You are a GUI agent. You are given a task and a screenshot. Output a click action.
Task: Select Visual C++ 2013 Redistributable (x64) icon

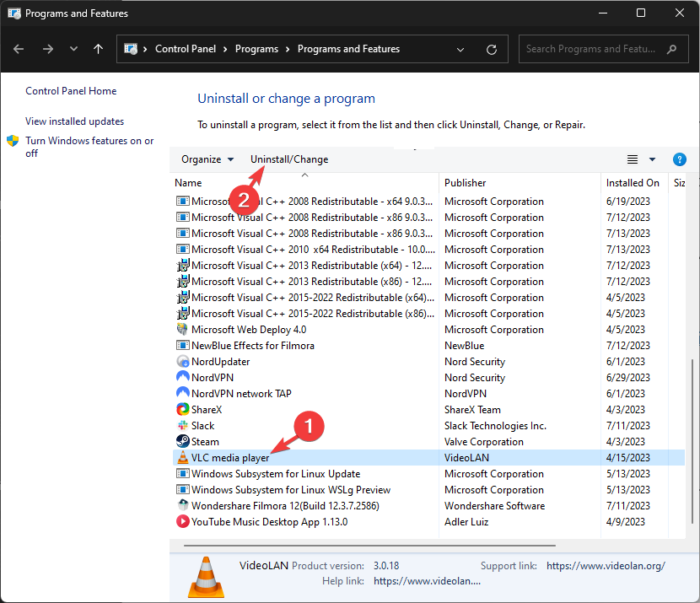pos(182,266)
